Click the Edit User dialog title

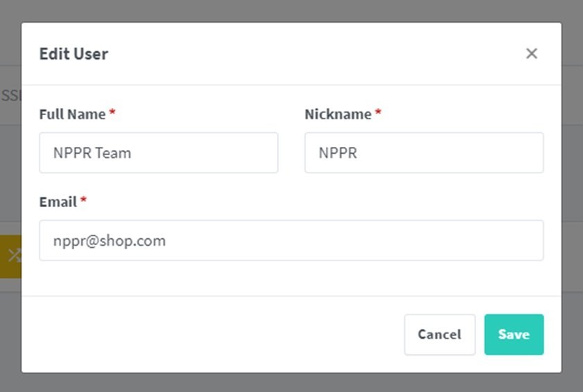(73, 54)
